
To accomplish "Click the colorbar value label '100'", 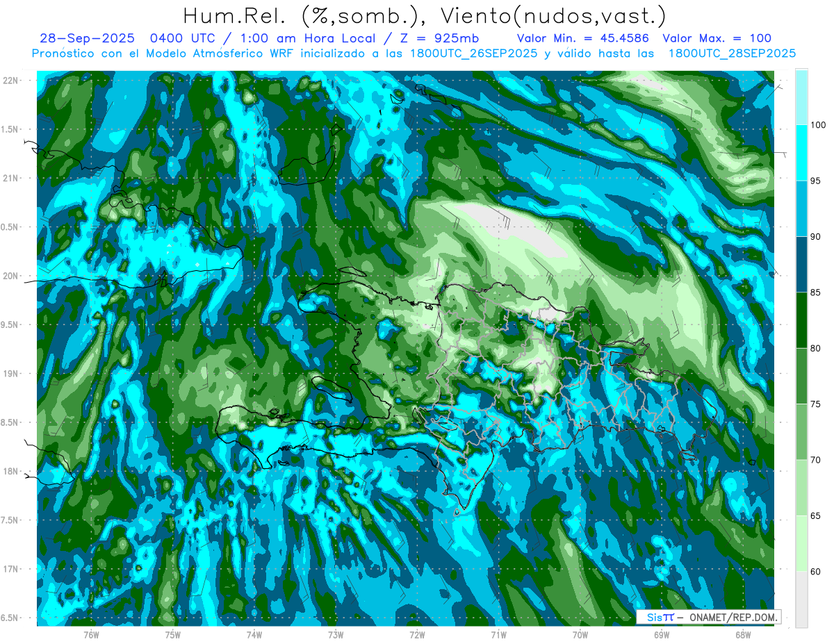I will [818, 125].
